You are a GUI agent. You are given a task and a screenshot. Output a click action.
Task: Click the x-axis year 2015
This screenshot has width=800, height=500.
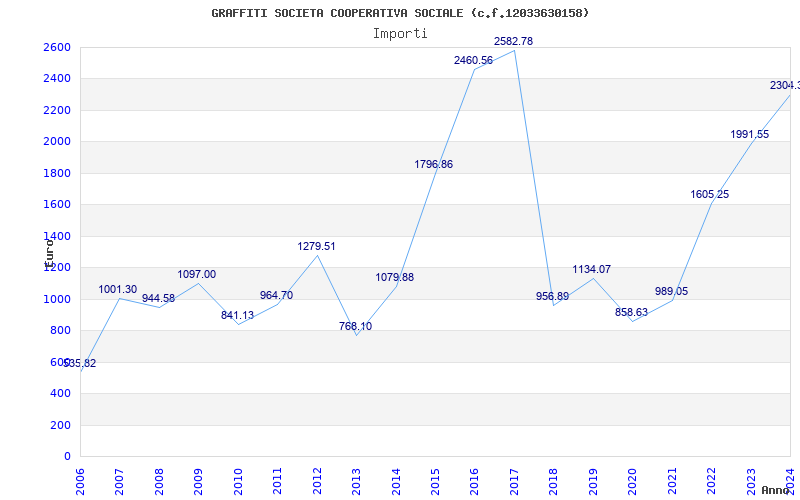(436, 481)
